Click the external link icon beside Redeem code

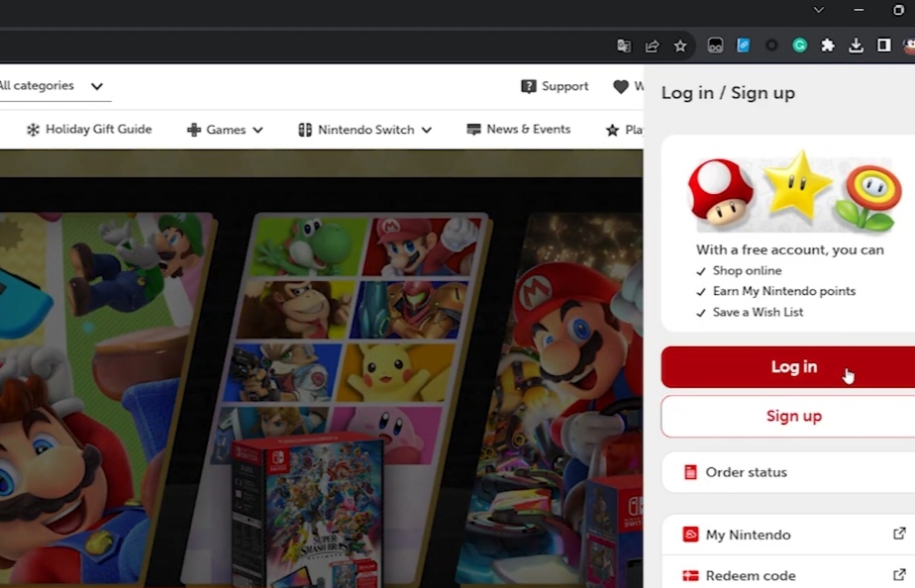click(899, 574)
